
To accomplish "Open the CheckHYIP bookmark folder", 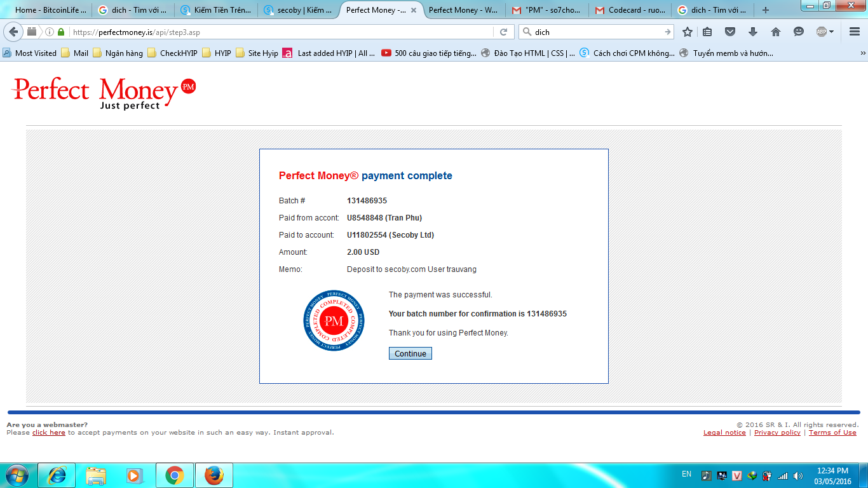I will (173, 53).
